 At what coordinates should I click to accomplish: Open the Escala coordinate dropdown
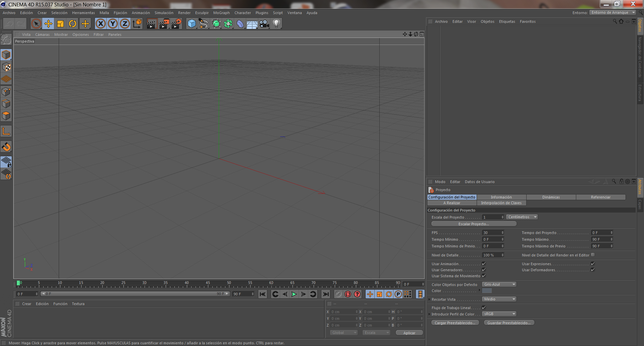click(376, 333)
